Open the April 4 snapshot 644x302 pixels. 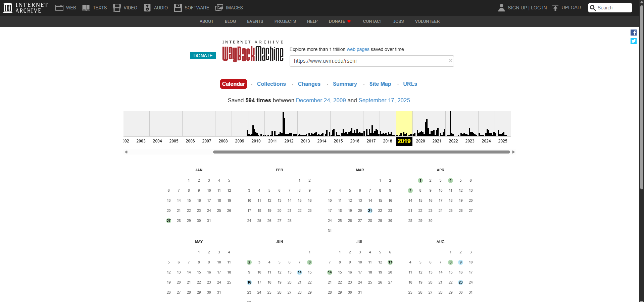pos(450,180)
